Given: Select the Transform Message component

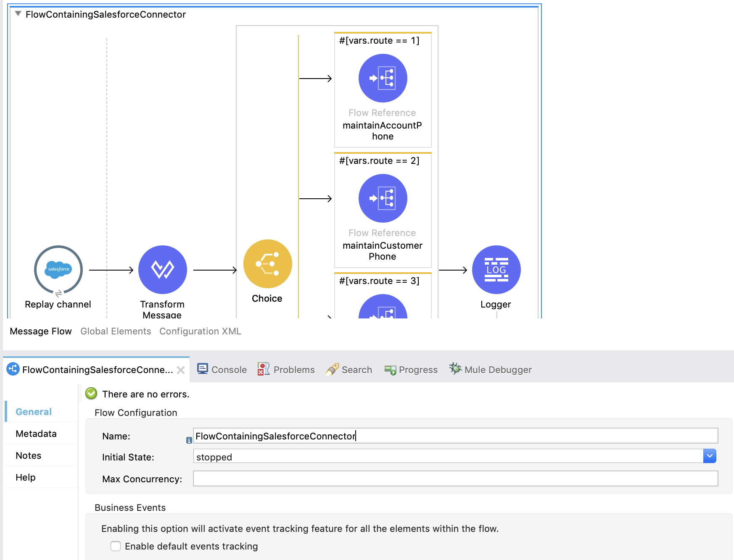Looking at the screenshot, I should click(x=162, y=269).
